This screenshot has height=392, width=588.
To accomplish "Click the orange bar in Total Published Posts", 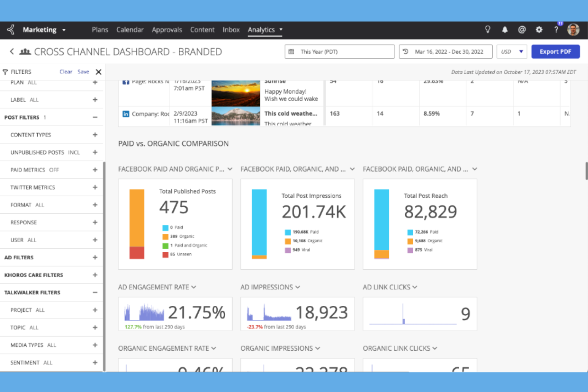I will [x=137, y=218].
